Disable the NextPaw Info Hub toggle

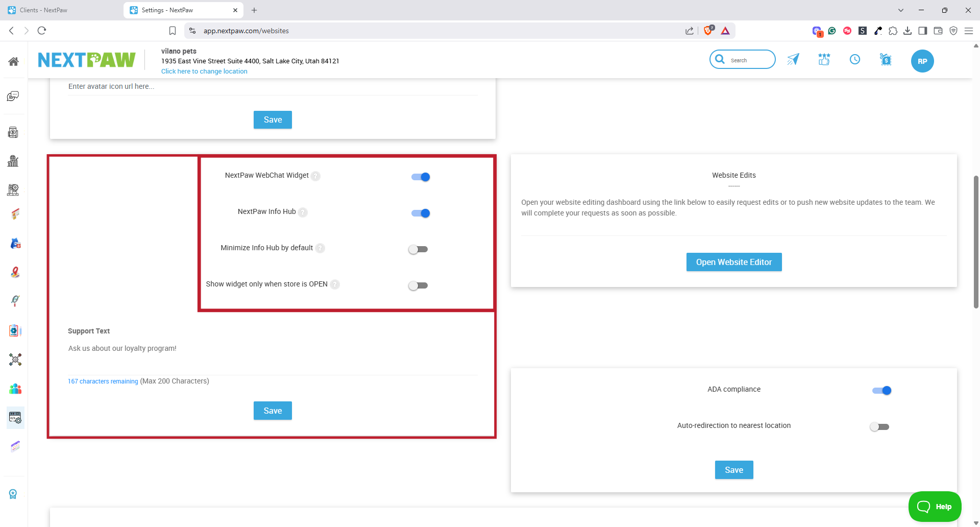pyautogui.click(x=421, y=213)
